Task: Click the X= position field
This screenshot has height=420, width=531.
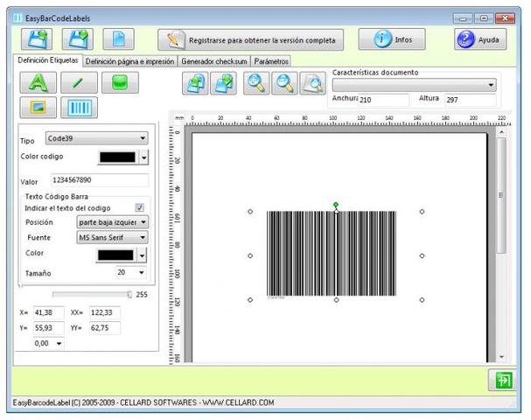Action: pyautogui.click(x=48, y=312)
